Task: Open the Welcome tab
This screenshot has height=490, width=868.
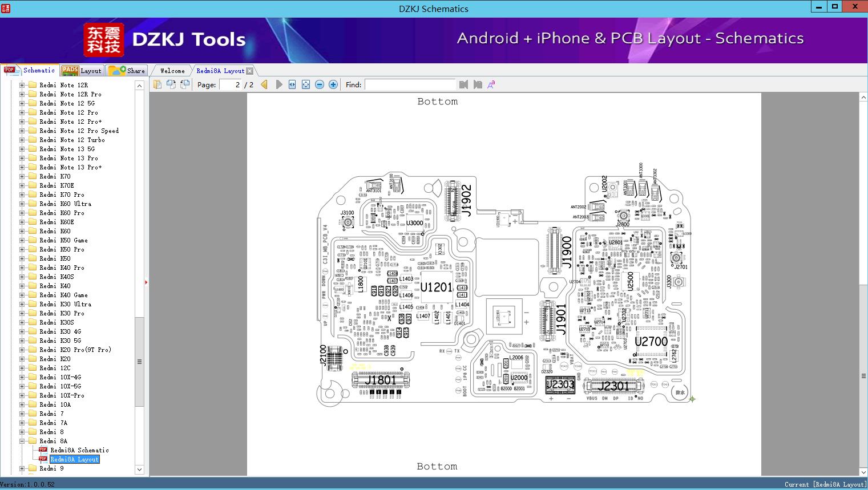Action: pyautogui.click(x=172, y=71)
